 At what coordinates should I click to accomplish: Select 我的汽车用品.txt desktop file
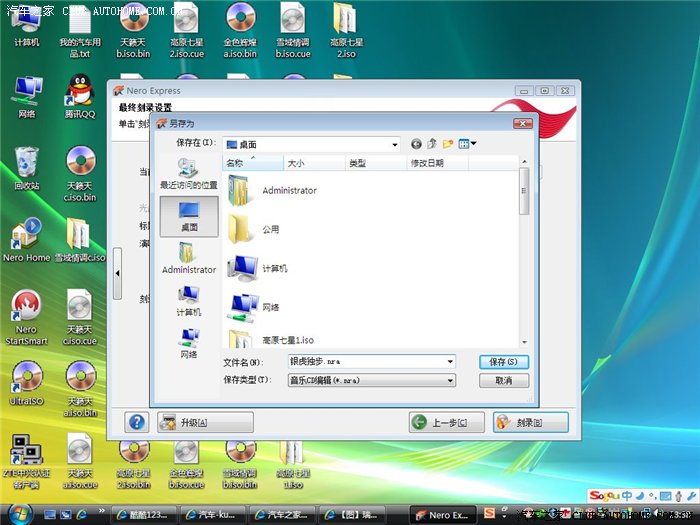80,31
